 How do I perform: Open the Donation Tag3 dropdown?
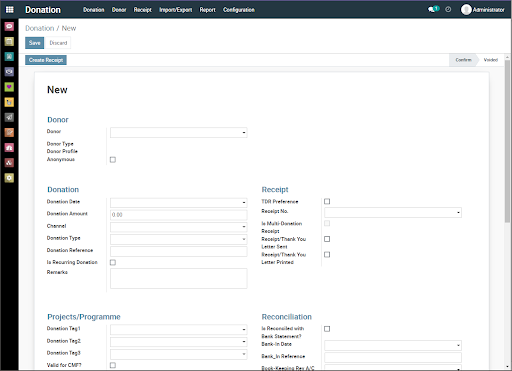click(179, 354)
